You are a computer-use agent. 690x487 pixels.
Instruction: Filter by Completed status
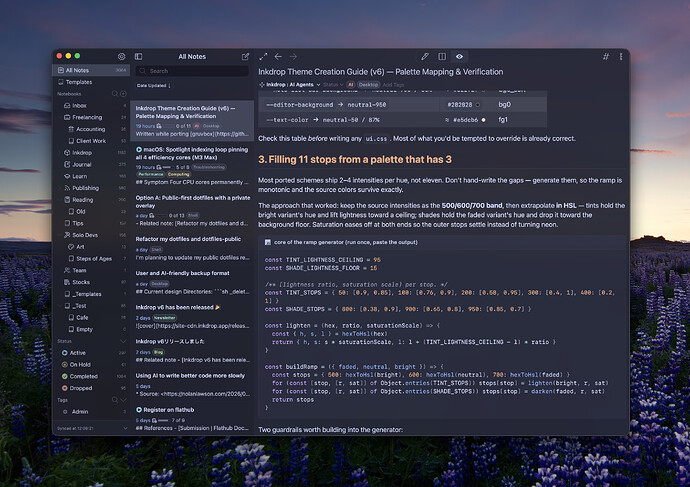(91, 377)
